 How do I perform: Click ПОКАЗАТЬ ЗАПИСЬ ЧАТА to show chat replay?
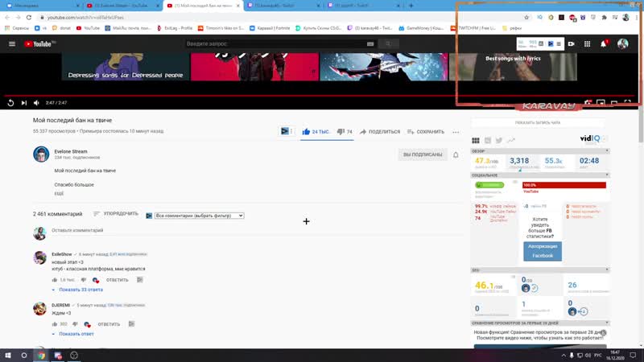tap(538, 123)
